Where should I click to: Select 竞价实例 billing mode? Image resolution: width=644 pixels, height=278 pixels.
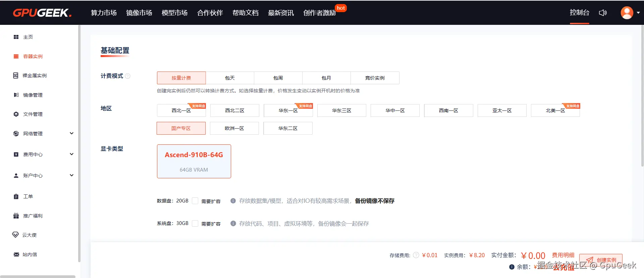coord(375,78)
